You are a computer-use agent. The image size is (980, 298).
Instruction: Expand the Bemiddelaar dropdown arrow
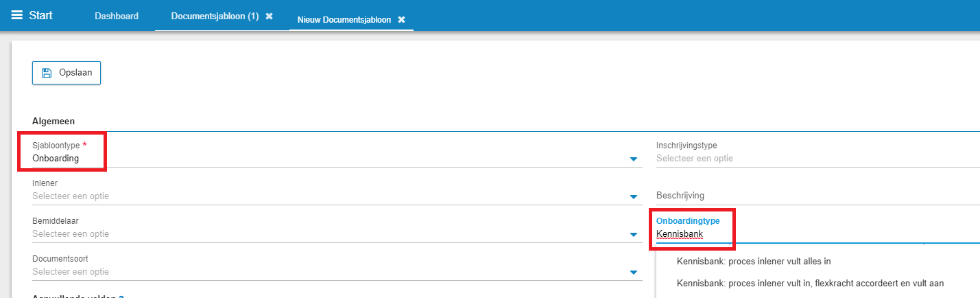point(634,236)
